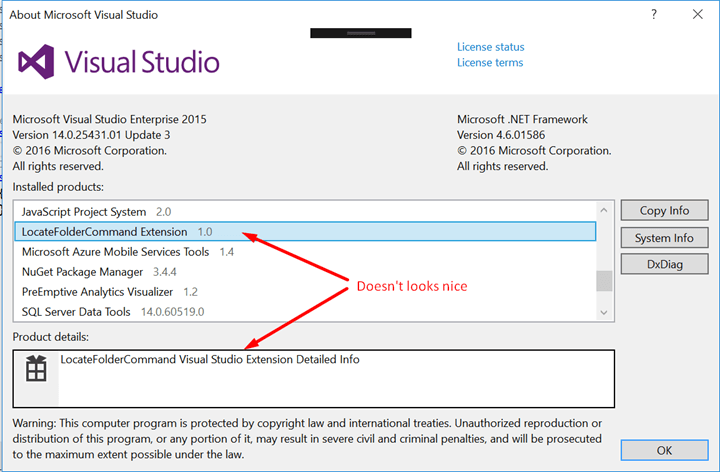Click the 'Microsoft Visual Studio Enterprise 2015' text
Screen dimensions: 720x472
click(x=109, y=119)
